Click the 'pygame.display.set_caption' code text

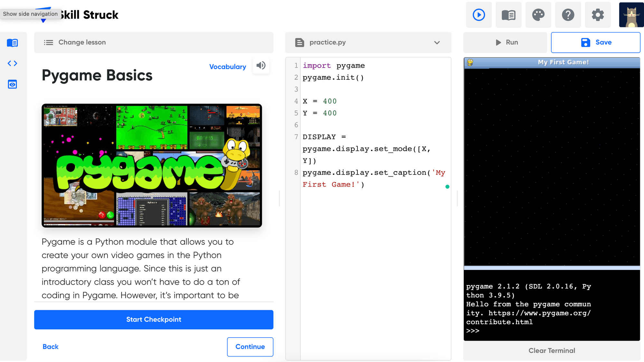(365, 173)
